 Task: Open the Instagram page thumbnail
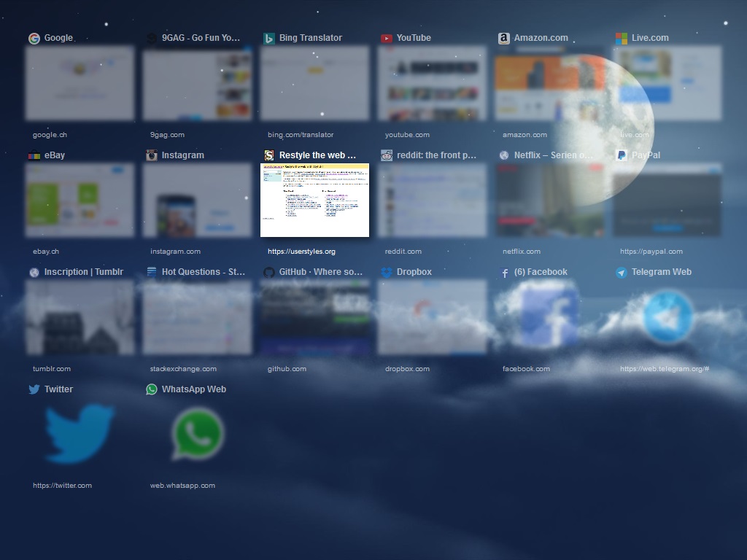pyautogui.click(x=197, y=200)
